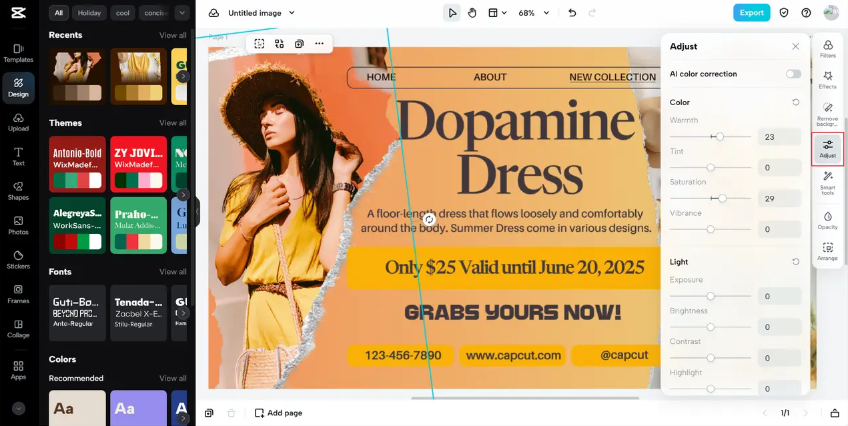Open the Apps sidebar panel
The image size is (848, 426).
point(18,370)
